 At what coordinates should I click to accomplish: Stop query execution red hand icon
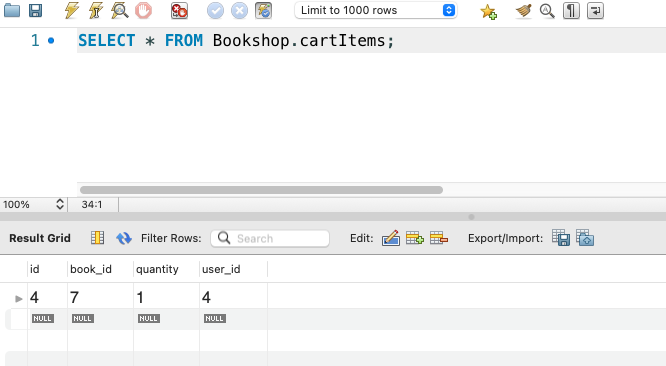(144, 11)
